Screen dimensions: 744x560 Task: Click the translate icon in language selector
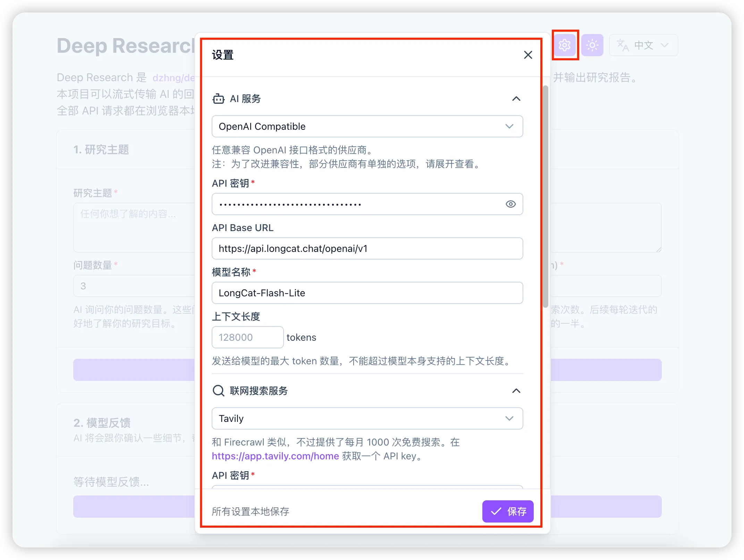(x=623, y=45)
